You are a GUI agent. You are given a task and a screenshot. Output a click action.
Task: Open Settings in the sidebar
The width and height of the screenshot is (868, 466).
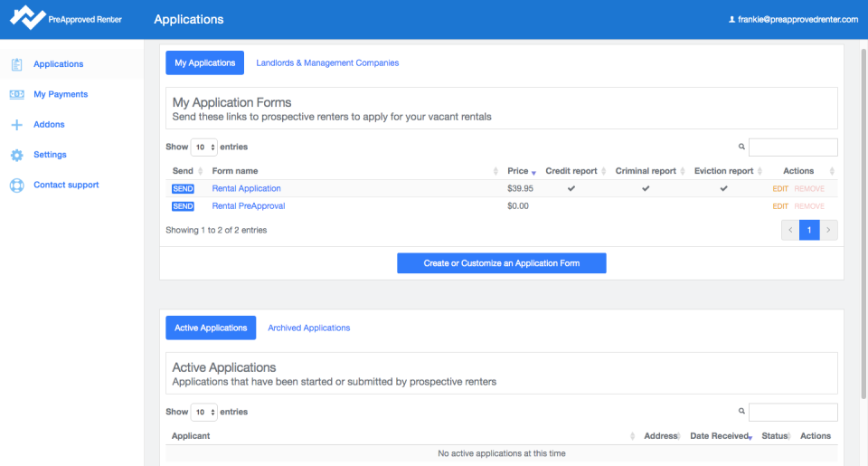coord(50,155)
